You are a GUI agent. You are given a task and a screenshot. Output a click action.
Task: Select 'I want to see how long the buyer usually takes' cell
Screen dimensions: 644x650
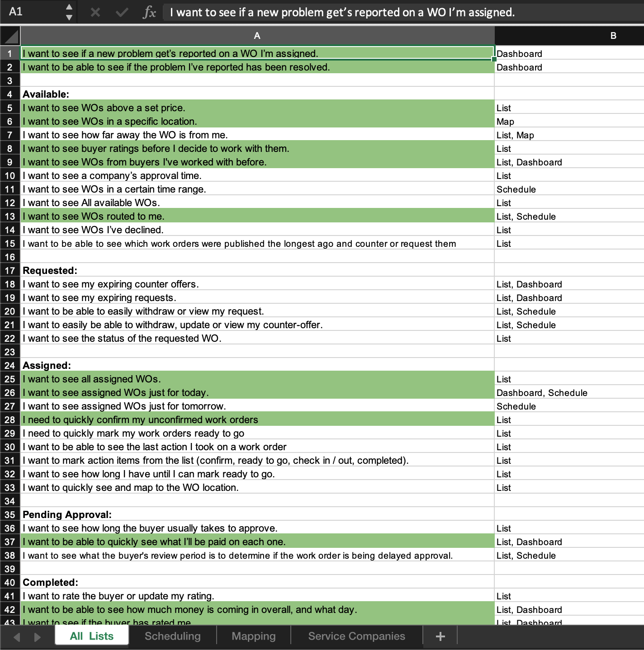(x=257, y=528)
